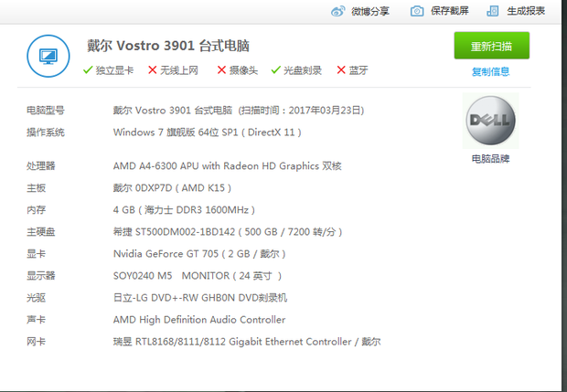Click the 摄像头 feature label
Image resolution: width=567 pixels, height=392 pixels.
pyautogui.click(x=243, y=70)
